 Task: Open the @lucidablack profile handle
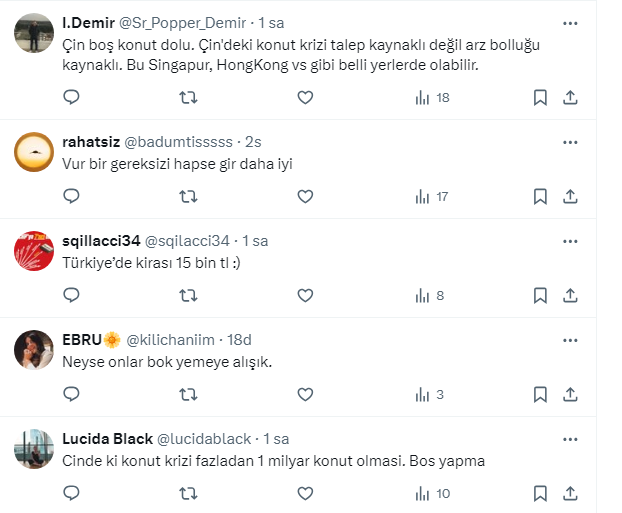[x=207, y=439]
